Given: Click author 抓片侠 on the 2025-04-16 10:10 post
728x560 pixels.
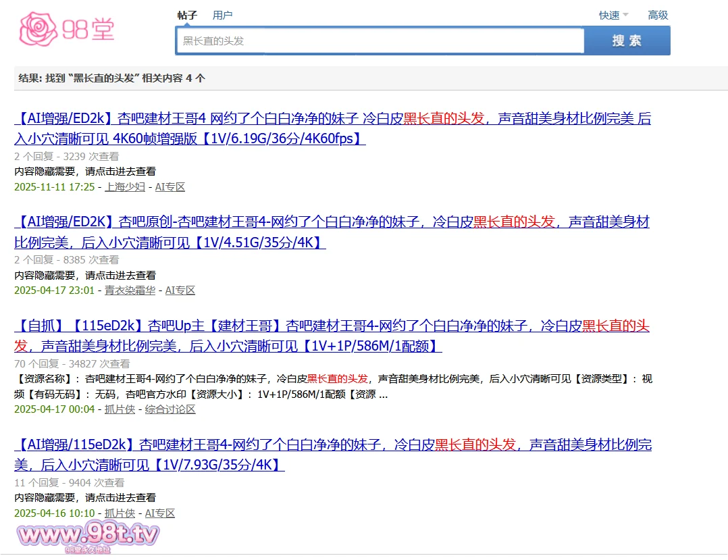Looking at the screenshot, I should click(x=120, y=513).
